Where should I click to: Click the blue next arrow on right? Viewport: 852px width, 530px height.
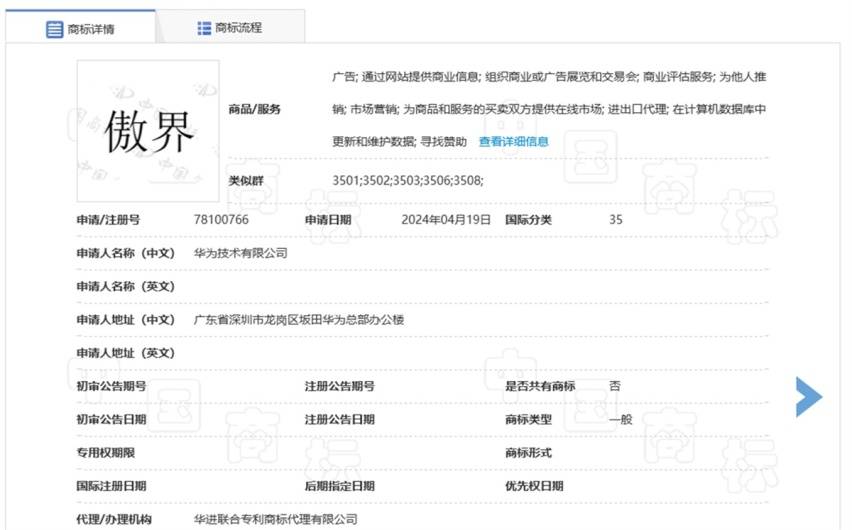pos(809,397)
